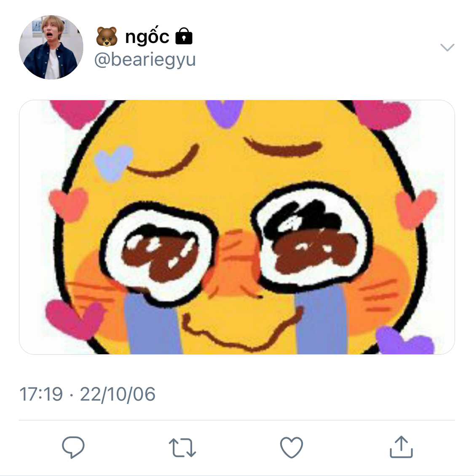Open the tweet options chevron menu
474x476 pixels.
click(x=447, y=47)
